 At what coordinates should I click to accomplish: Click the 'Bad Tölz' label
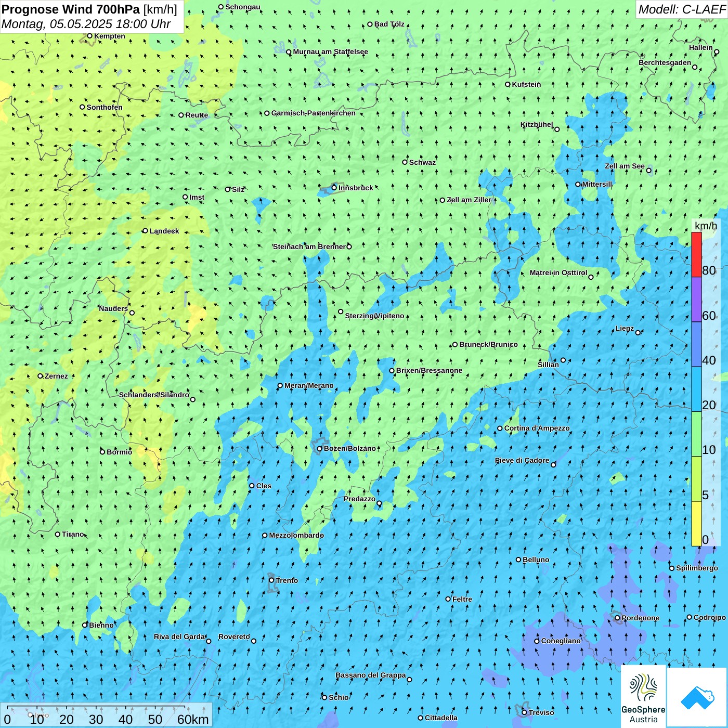(x=389, y=24)
